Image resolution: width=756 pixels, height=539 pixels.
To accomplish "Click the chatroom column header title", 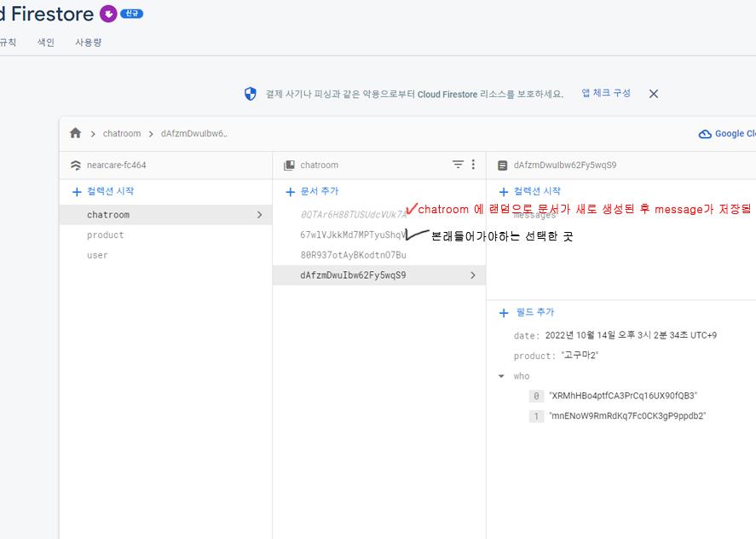I will click(x=319, y=165).
